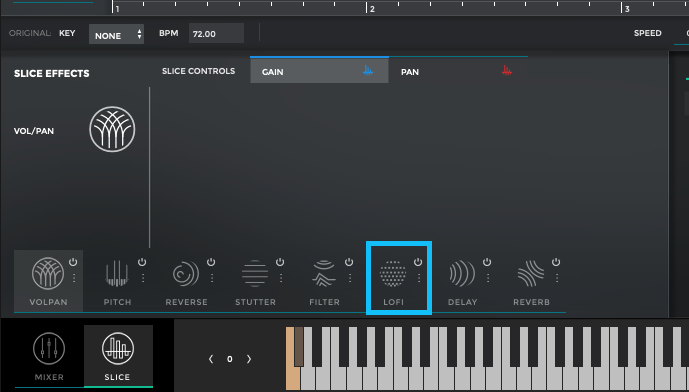Toggle VOLPAN effect power button

pyautogui.click(x=73, y=262)
